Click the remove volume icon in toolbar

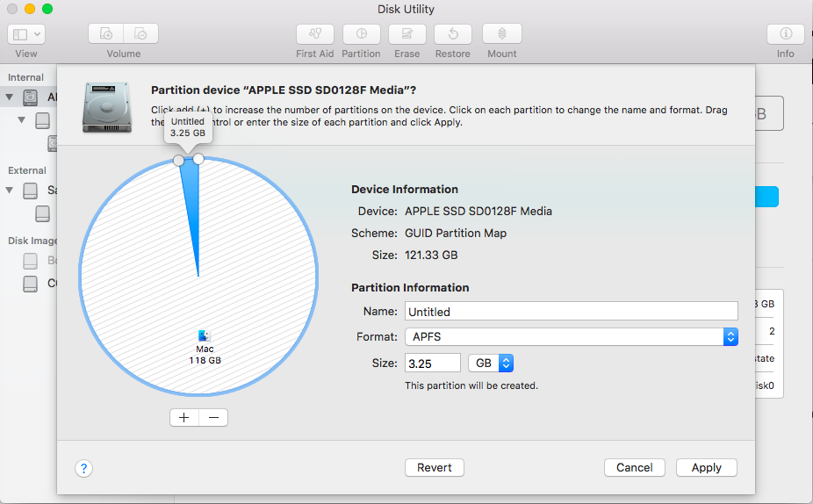click(140, 33)
